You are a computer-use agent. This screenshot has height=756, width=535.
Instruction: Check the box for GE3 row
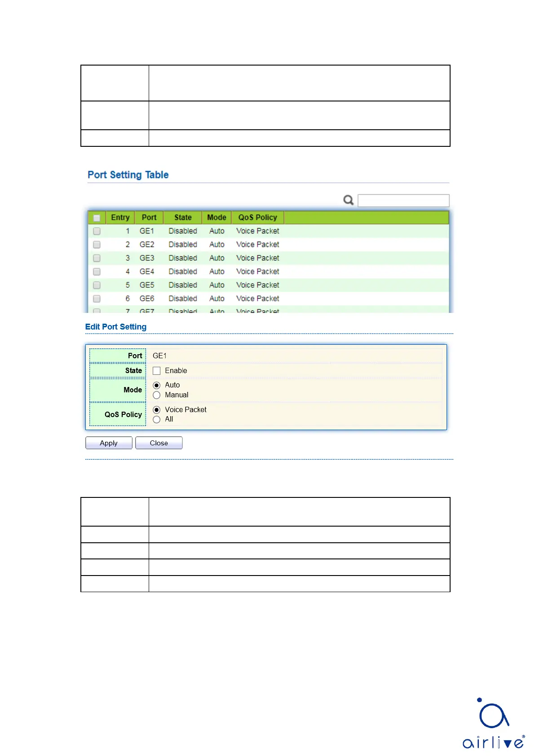click(97, 258)
